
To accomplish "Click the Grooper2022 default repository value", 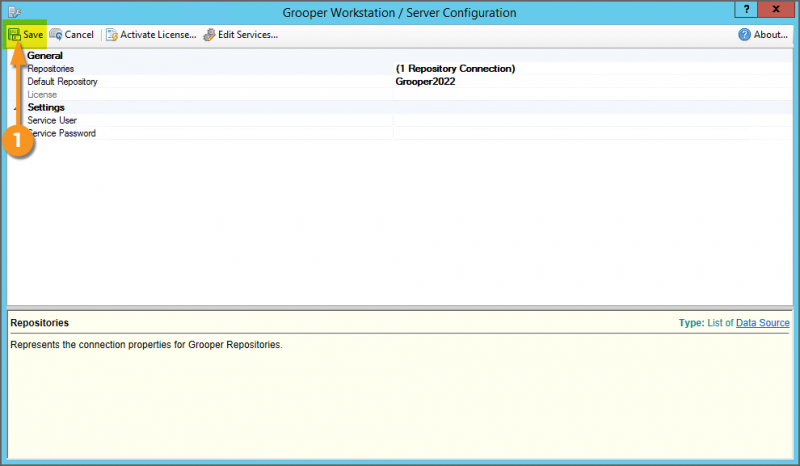I will click(x=426, y=82).
